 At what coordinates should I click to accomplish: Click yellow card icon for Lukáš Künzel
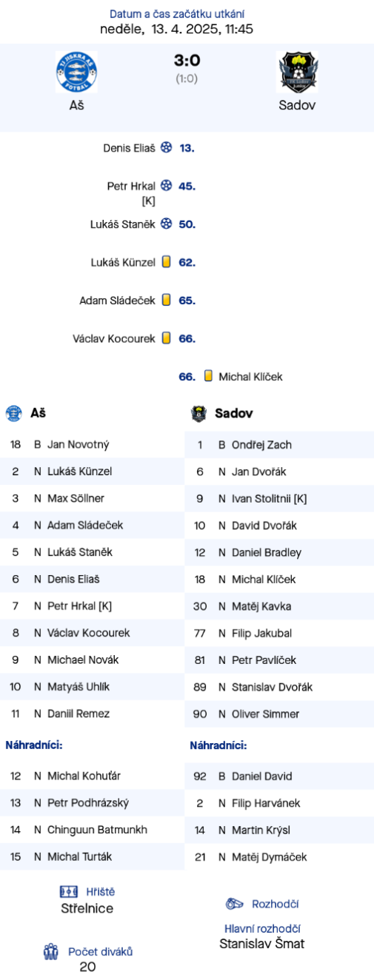(x=167, y=262)
